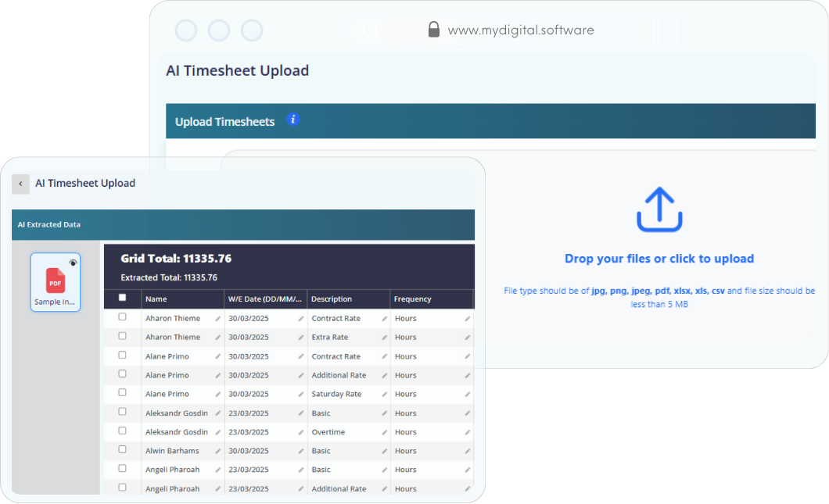Click the search magnifier in browser bar
This screenshot has width=829, height=504.
tap(371, 30)
